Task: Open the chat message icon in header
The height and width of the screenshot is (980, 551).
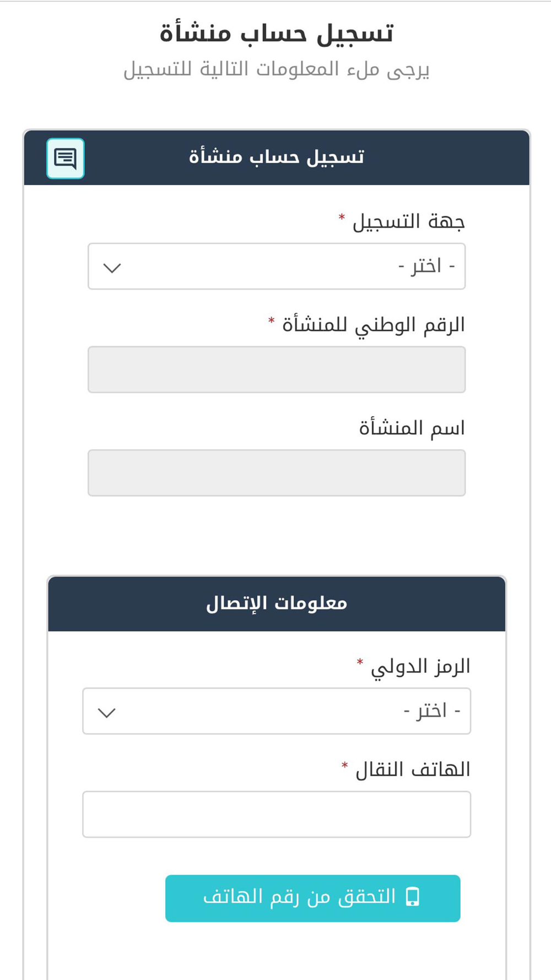Action: 66,158
